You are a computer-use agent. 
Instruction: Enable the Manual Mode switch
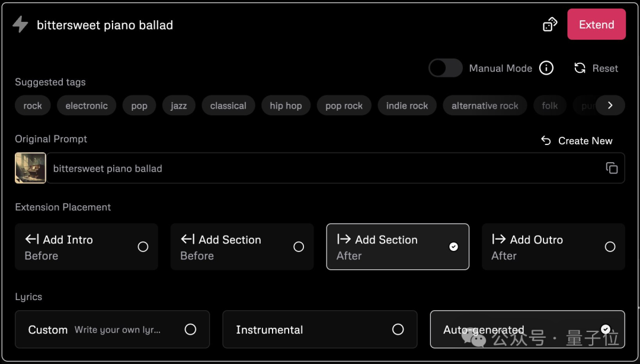pos(445,68)
